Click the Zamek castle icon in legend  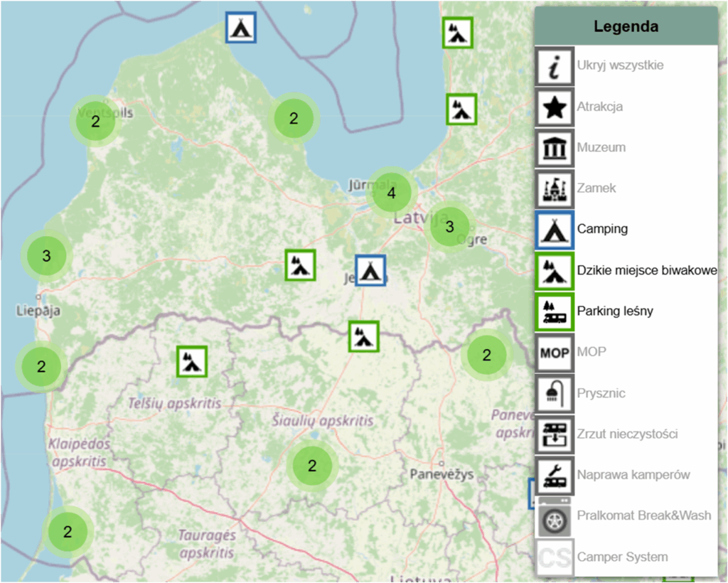[x=555, y=188]
